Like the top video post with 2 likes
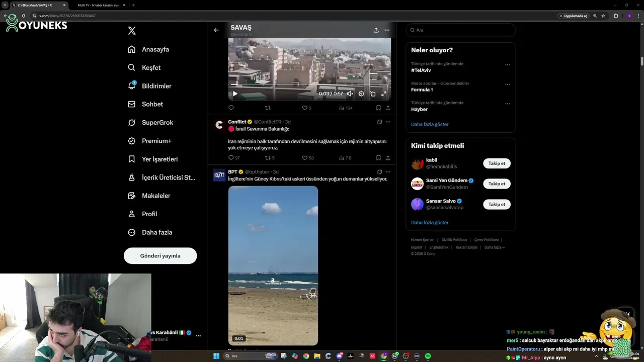Viewport: 644px width, 362px height. (306, 108)
